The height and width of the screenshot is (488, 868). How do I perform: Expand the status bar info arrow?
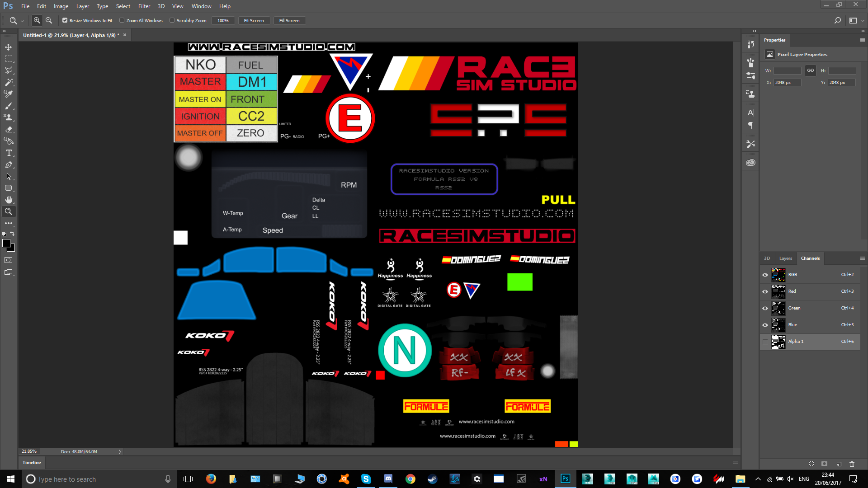click(x=120, y=451)
